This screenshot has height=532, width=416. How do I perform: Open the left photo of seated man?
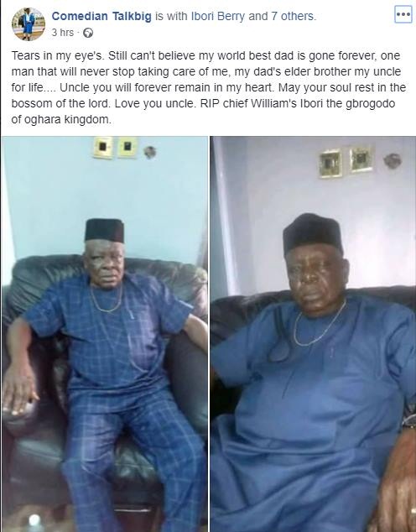[x=105, y=334]
